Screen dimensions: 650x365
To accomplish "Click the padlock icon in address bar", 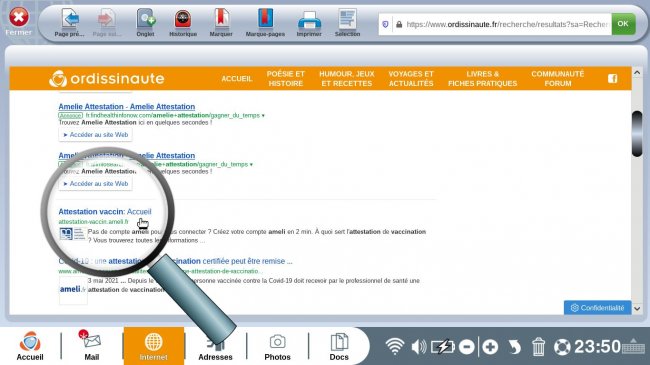I will pyautogui.click(x=399, y=24).
